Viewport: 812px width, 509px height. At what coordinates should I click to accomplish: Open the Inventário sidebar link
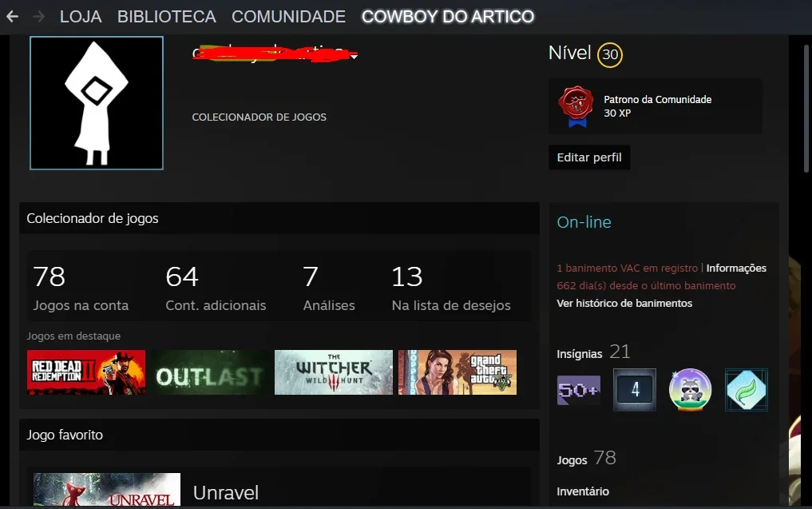pos(583,491)
